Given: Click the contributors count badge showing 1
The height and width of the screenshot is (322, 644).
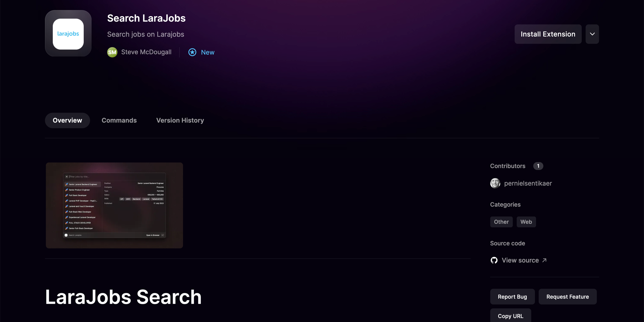Looking at the screenshot, I should [x=538, y=166].
